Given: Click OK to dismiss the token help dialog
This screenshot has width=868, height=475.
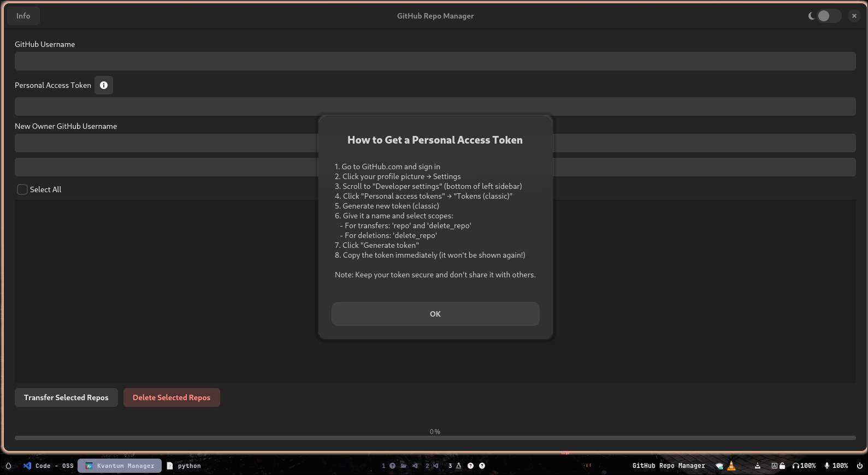Looking at the screenshot, I should point(435,314).
